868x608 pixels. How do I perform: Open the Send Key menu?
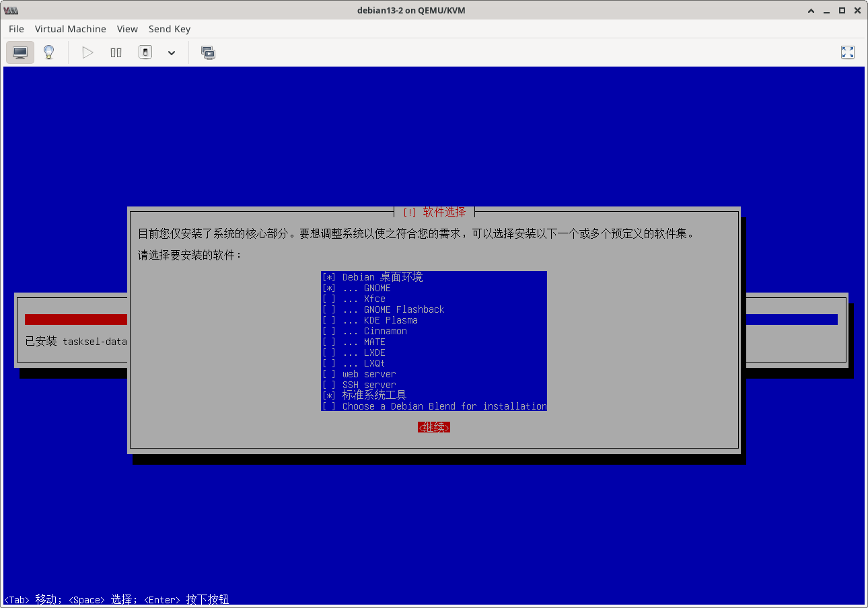pos(170,29)
